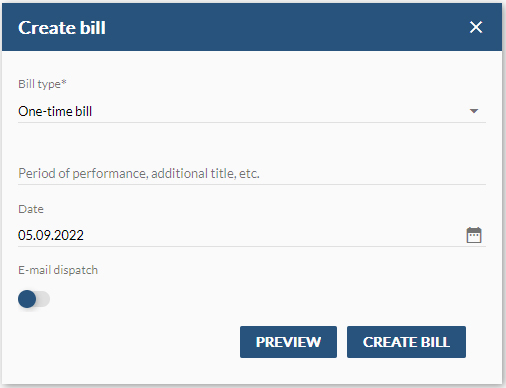Click the E-mail dispatch label
The height and width of the screenshot is (388, 506).
pyautogui.click(x=58, y=270)
